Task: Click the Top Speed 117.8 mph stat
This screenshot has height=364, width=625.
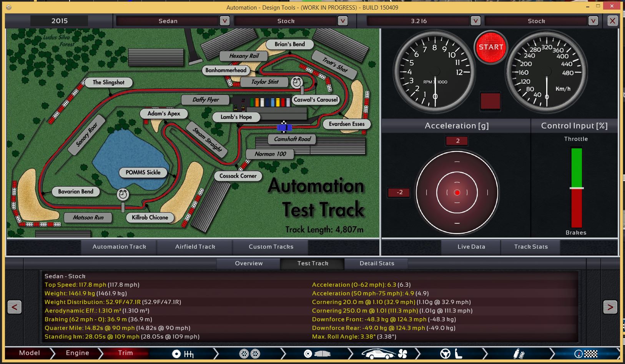Action: (x=92, y=285)
